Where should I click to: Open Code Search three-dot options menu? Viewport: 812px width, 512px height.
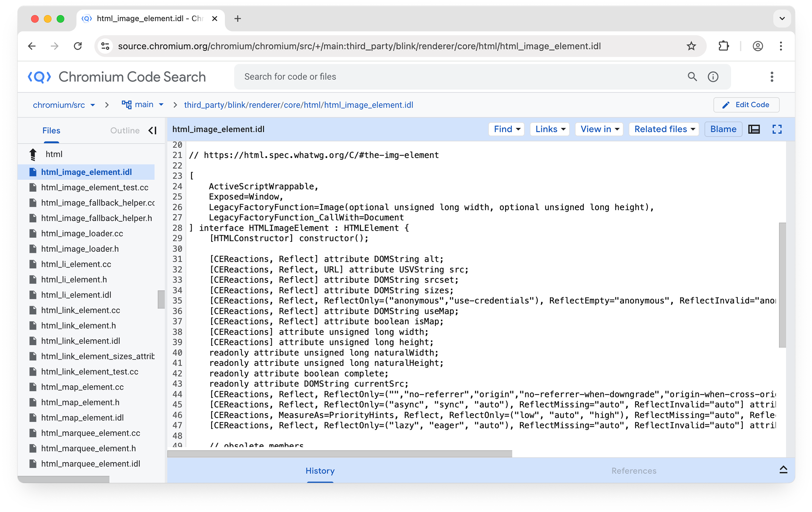click(771, 77)
